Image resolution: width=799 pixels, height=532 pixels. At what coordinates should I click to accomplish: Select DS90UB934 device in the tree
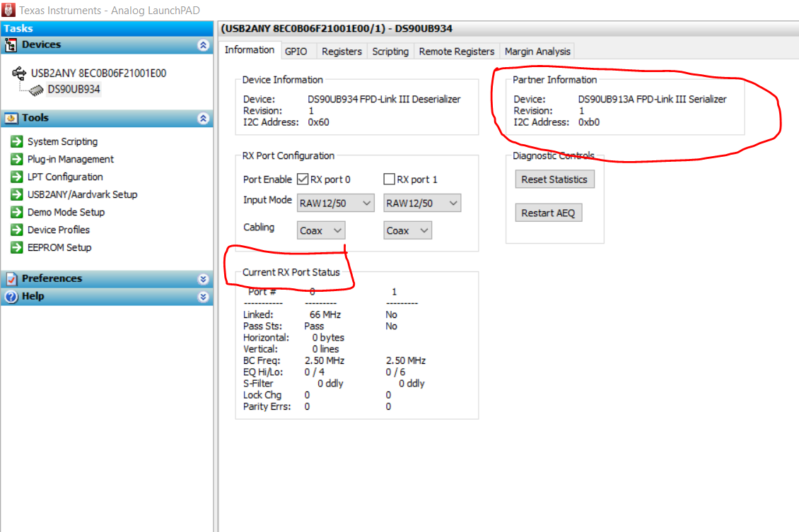click(74, 90)
